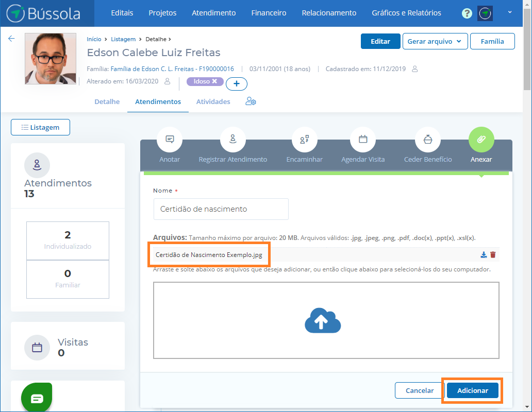Image resolution: width=532 pixels, height=412 pixels.
Task: Open the Editais menu
Action: tap(122, 13)
